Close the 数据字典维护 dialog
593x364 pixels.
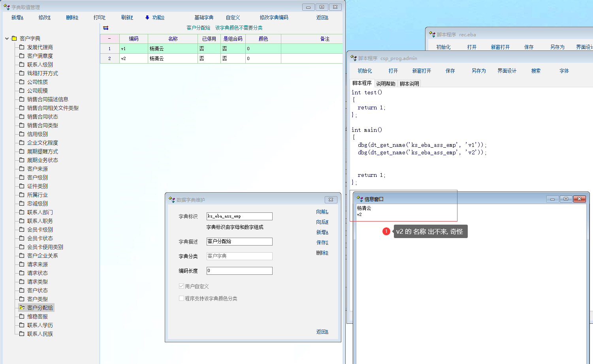click(331, 200)
